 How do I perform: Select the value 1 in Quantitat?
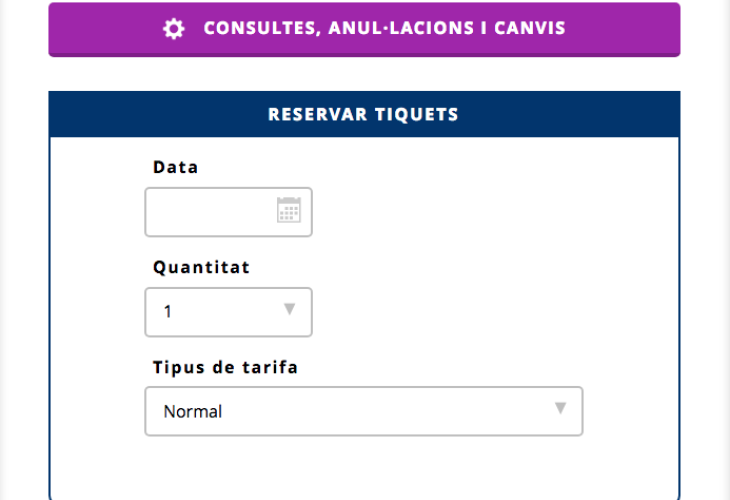click(168, 312)
